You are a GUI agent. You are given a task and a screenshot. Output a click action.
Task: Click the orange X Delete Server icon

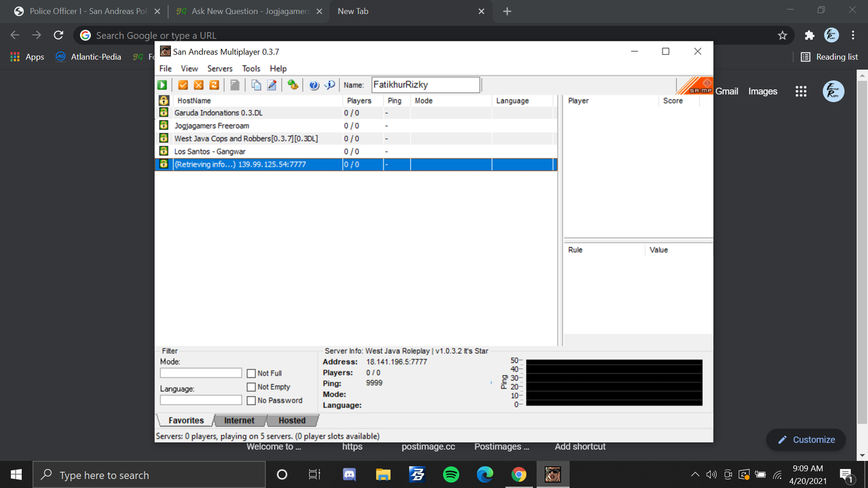click(x=199, y=85)
